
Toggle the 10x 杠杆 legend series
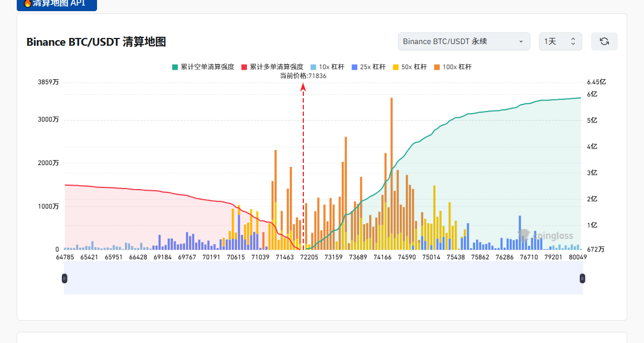327,67
